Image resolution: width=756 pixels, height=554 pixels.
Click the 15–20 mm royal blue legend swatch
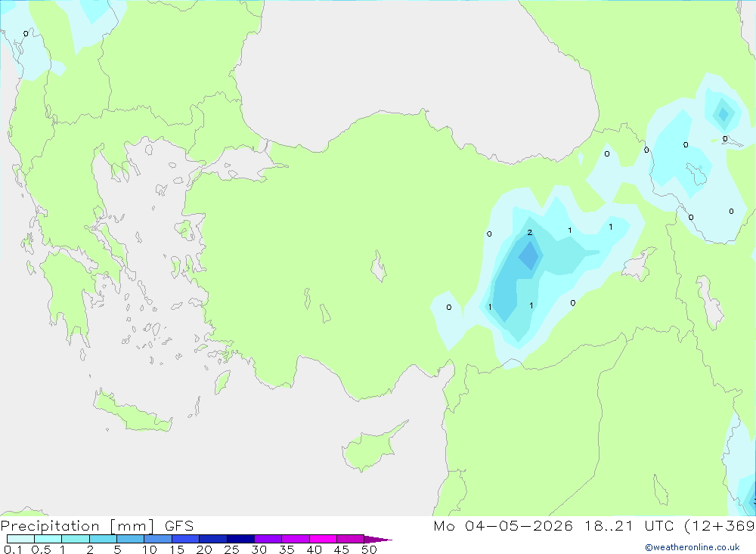(x=185, y=539)
